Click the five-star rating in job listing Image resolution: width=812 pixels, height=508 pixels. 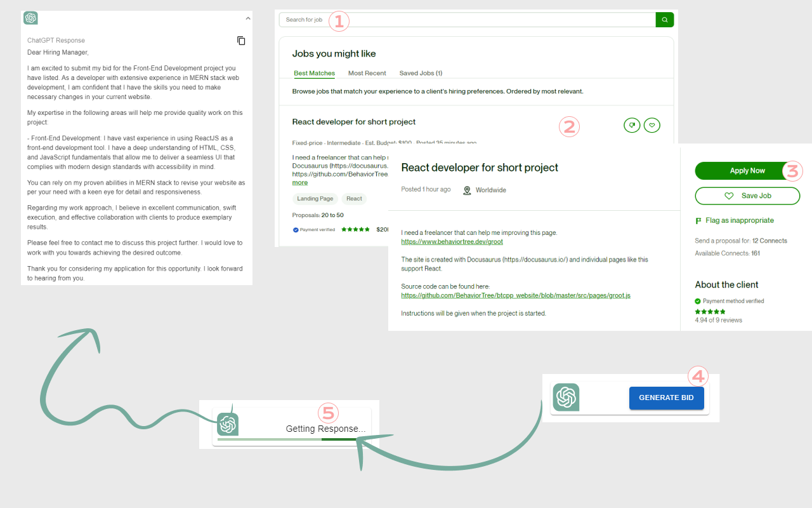[x=355, y=229]
